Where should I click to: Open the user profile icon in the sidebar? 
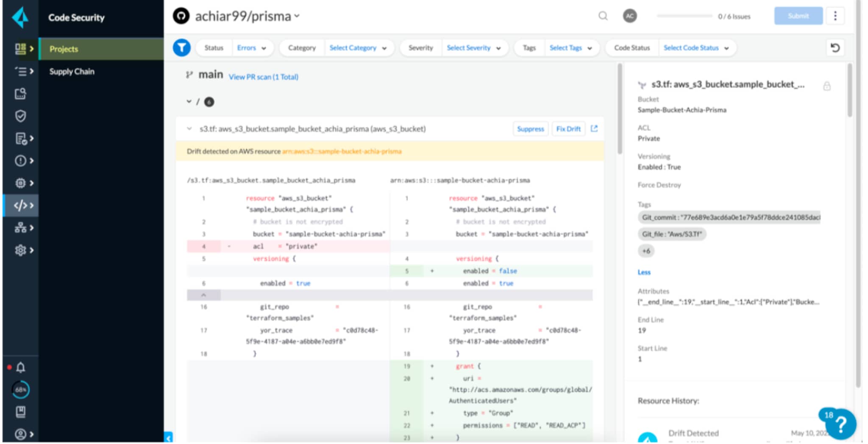(20, 434)
